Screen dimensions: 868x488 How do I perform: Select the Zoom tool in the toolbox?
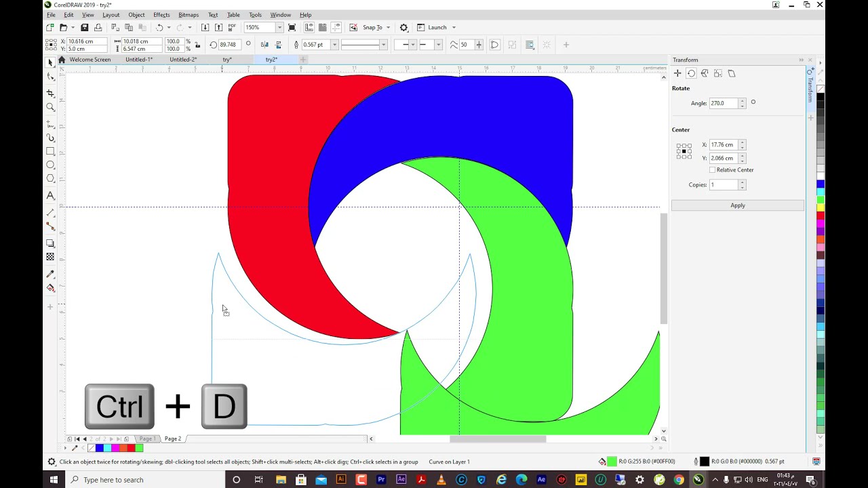[x=50, y=107]
